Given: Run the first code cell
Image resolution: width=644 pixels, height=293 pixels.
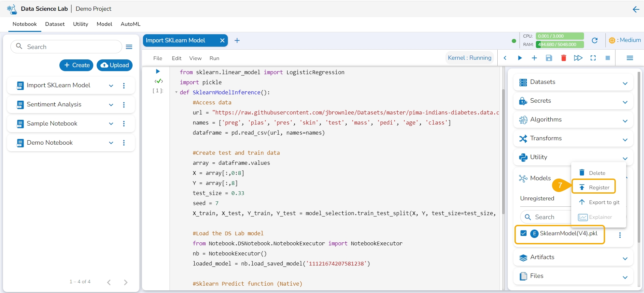Looking at the screenshot, I should coord(158,71).
